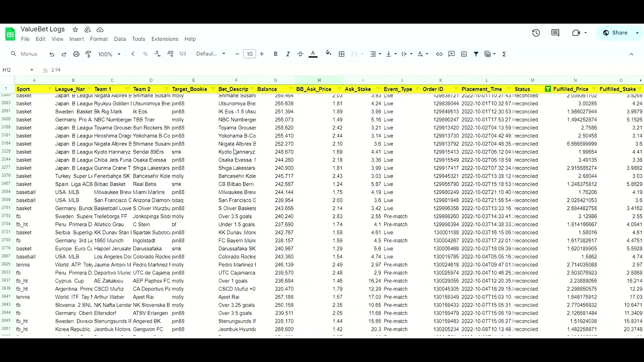Viewport: 644px width, 362px height.
Task: Collapse the toolbar with the chevron
Action: [x=631, y=54]
